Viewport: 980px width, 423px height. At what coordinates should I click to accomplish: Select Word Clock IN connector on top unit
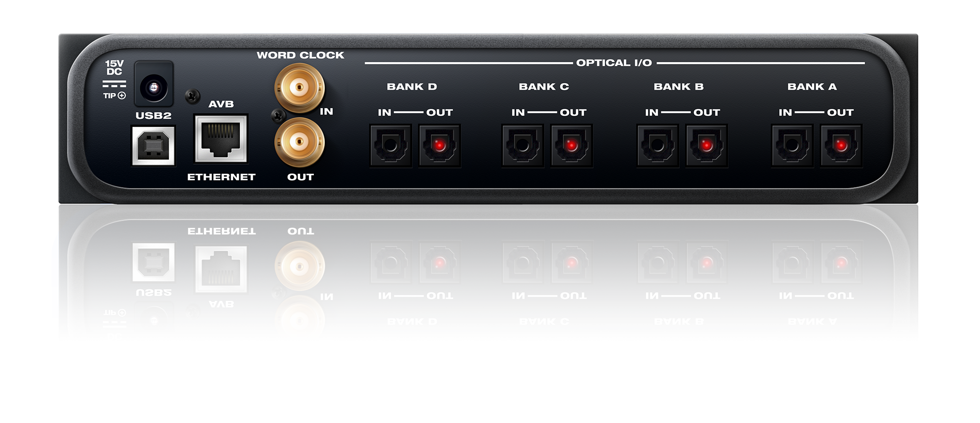300,88
